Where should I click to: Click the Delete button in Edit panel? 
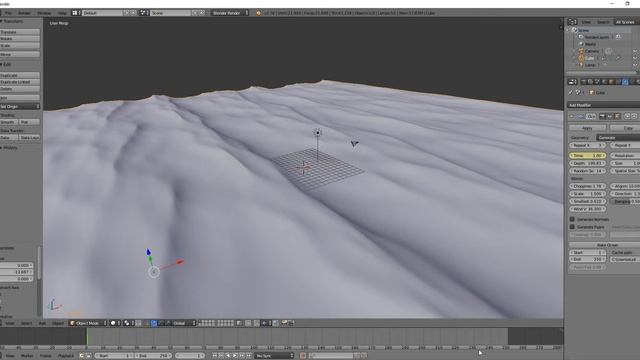(x=20, y=89)
